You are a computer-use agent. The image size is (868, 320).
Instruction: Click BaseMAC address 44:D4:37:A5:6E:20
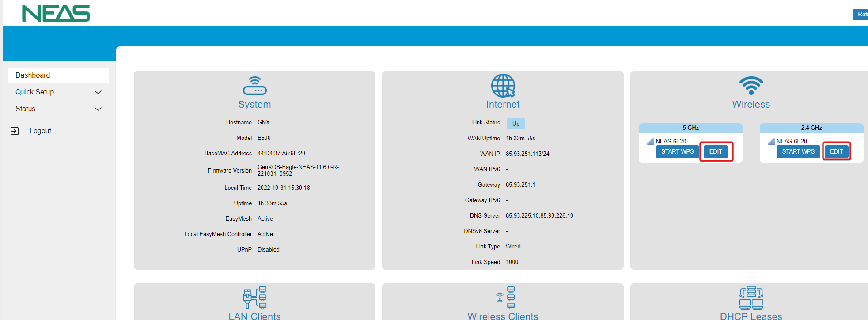tap(281, 154)
